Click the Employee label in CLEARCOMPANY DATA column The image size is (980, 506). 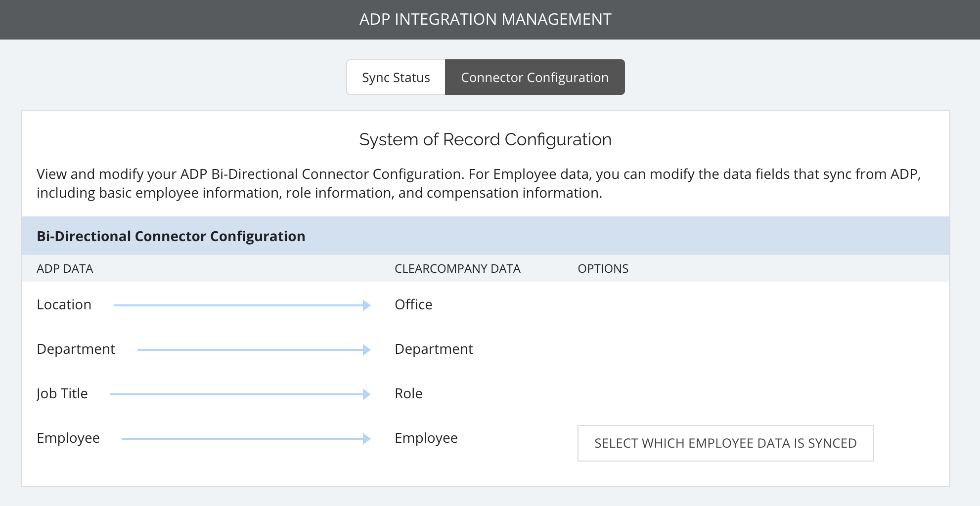[x=426, y=438]
